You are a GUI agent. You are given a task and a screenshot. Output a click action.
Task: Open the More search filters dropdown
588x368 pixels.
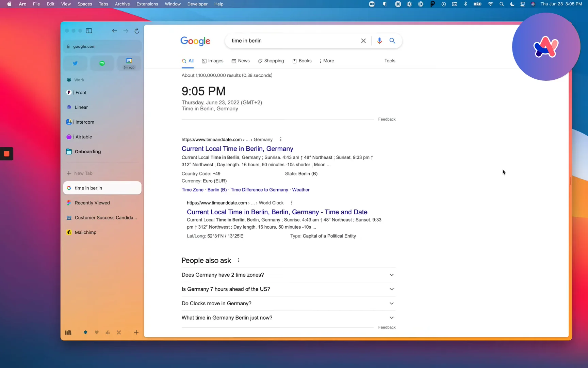327,61
